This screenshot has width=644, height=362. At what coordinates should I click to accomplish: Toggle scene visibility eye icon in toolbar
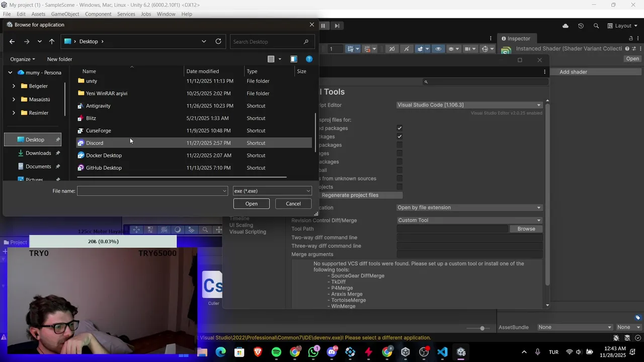[x=438, y=49]
